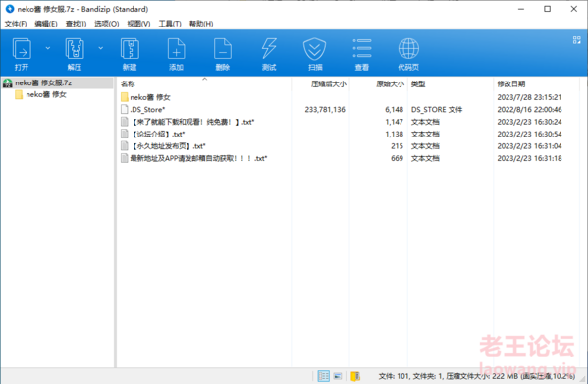Expand the Extract button dropdown arrow
This screenshot has height=384, width=588.
coord(100,48)
